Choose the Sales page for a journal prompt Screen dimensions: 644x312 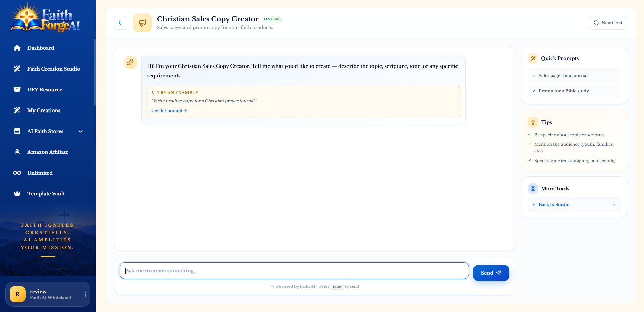[x=574, y=76]
